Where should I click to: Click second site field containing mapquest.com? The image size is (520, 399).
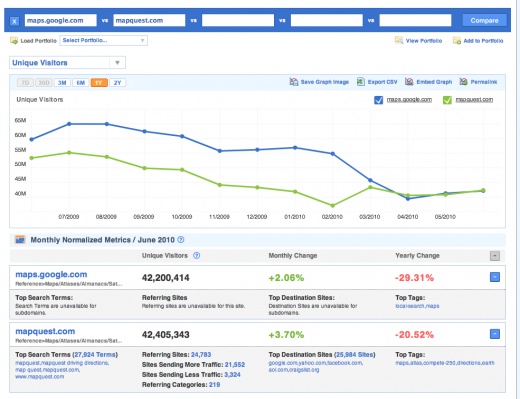pos(149,21)
